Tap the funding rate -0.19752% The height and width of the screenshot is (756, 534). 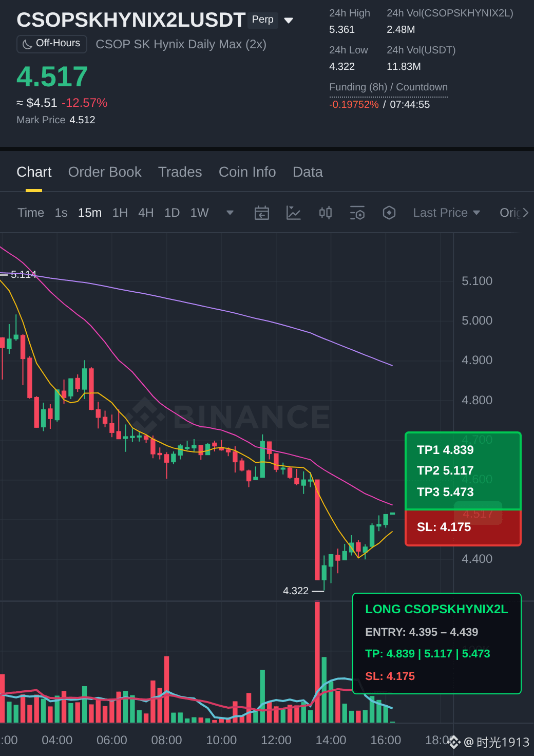(x=354, y=104)
